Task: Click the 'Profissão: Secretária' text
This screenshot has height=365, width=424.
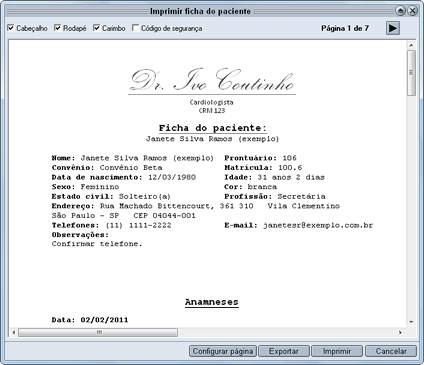Action: (x=275, y=196)
